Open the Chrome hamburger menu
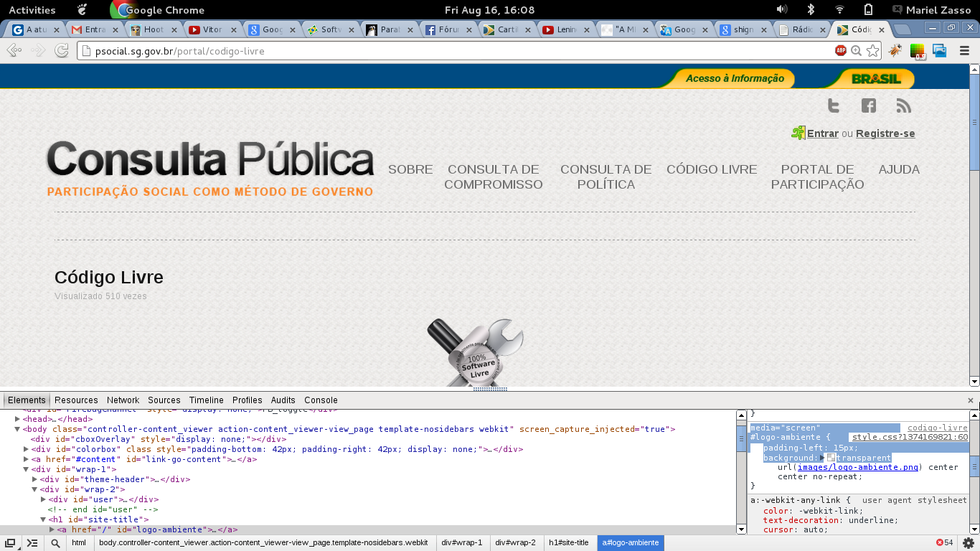The height and width of the screenshot is (551, 980). click(x=965, y=51)
